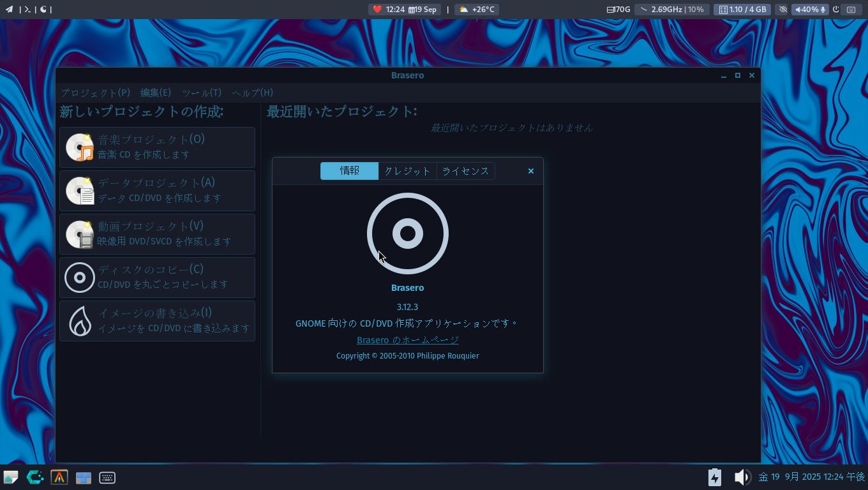Click the GNOME 向けの CD/DVD description text
This screenshot has width=868, height=490.
407,323
